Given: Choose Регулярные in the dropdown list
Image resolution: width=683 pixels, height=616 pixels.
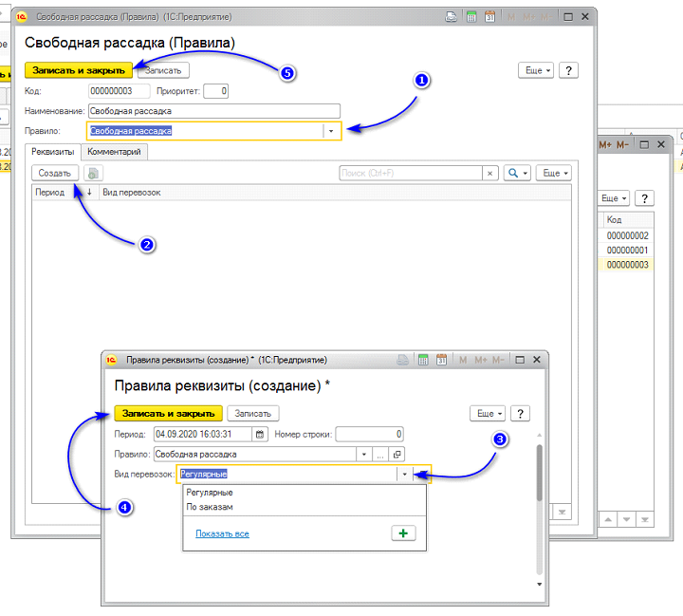Looking at the screenshot, I should pyautogui.click(x=210, y=493).
